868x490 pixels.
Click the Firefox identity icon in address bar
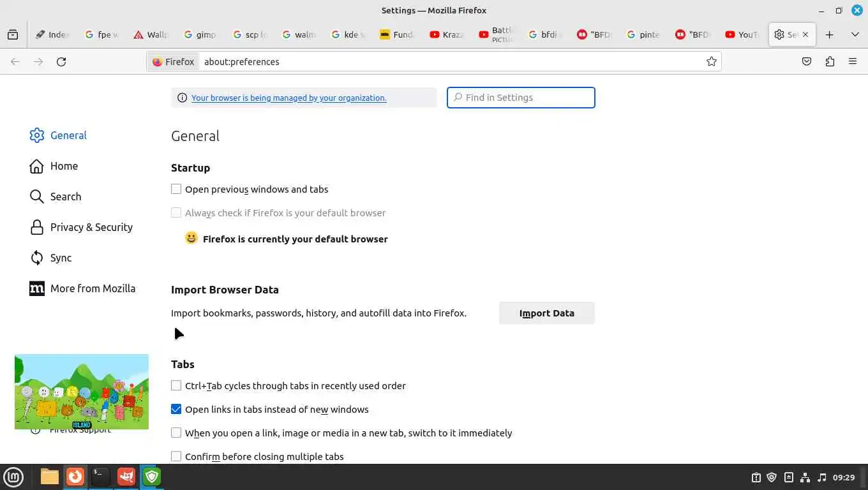pos(174,62)
